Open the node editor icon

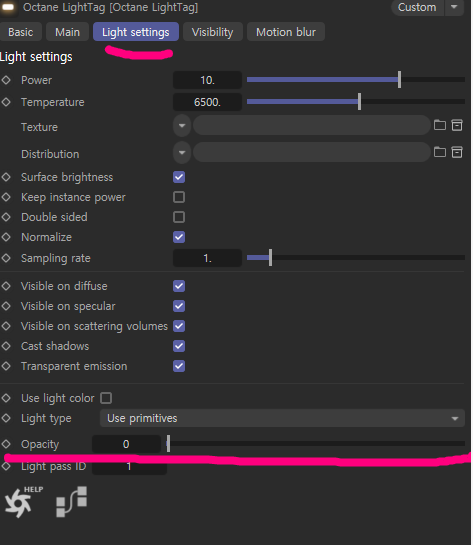(x=72, y=502)
